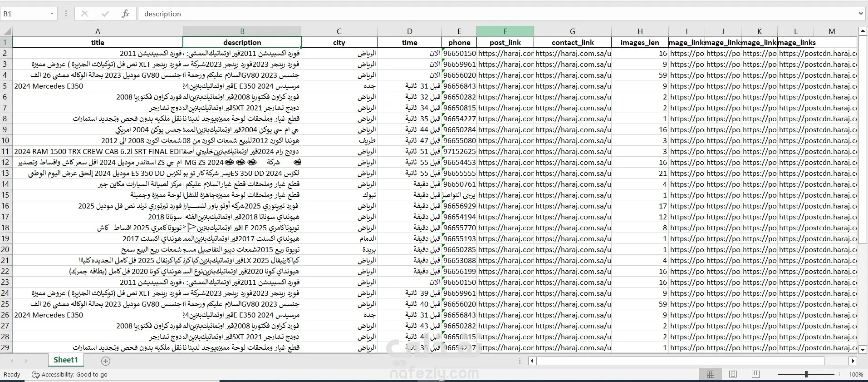Select column M header

pyautogui.click(x=832, y=31)
